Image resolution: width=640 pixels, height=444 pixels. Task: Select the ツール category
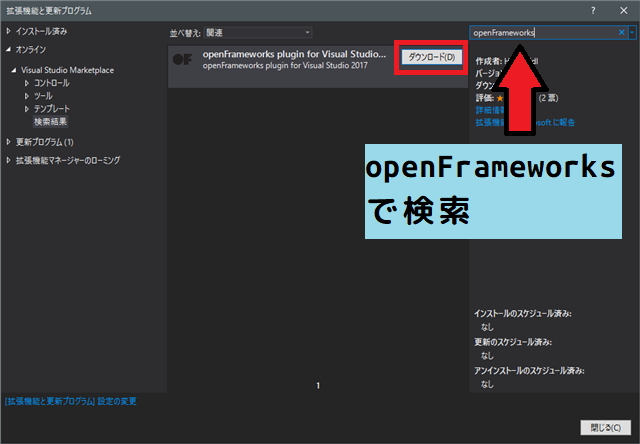pyautogui.click(x=43, y=96)
